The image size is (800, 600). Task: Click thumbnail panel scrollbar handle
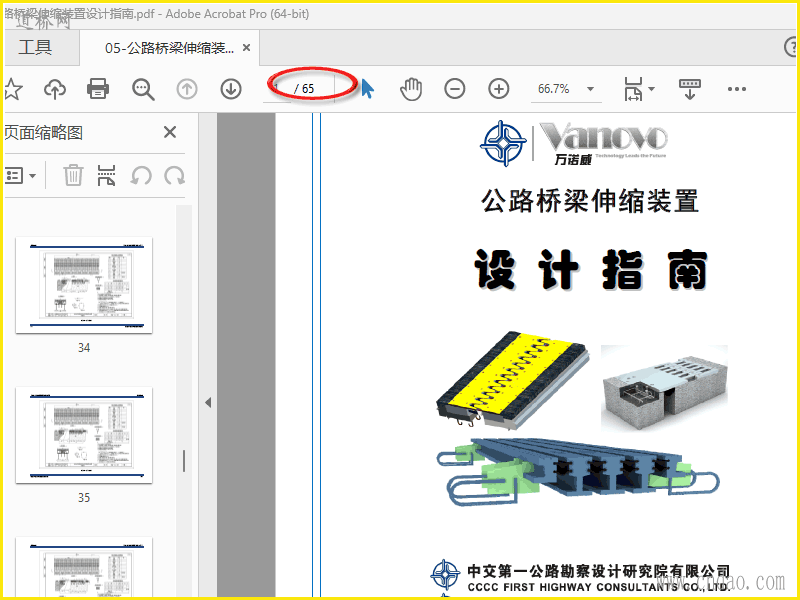184,461
